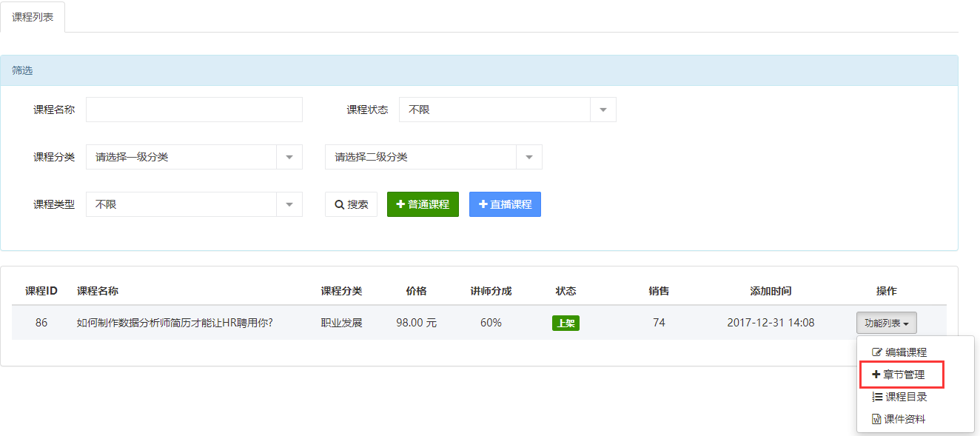Viewport: 980px width, 436px height.
Task: Click the 课程分类 column header
Action: [341, 291]
